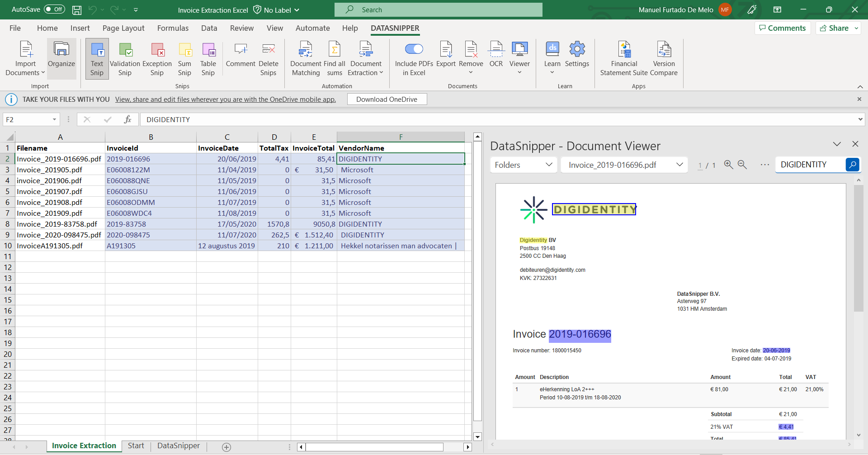Open the DataSnipper sheet tab
The height and width of the screenshot is (455, 868).
tap(179, 446)
